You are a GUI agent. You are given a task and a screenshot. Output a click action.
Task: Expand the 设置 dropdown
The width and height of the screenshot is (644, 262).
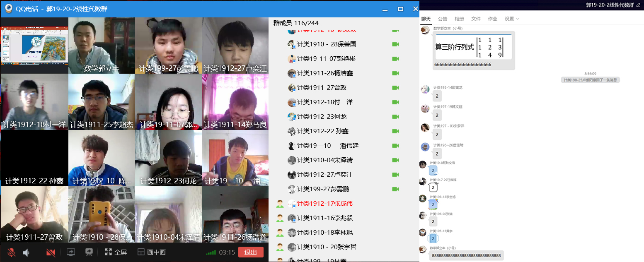pos(511,19)
